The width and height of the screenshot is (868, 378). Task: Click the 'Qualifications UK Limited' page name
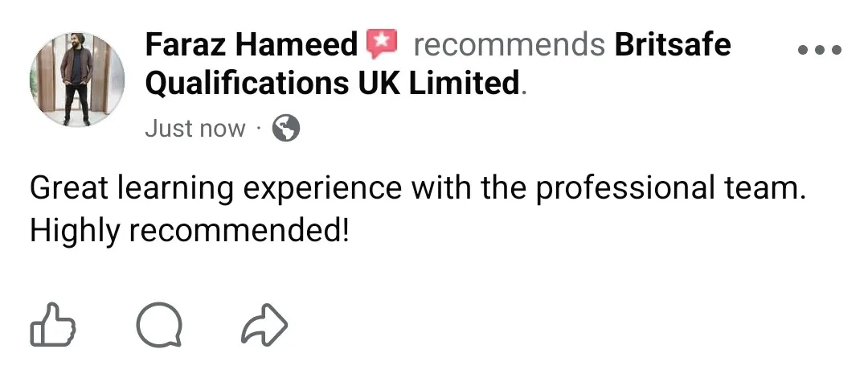click(x=332, y=83)
